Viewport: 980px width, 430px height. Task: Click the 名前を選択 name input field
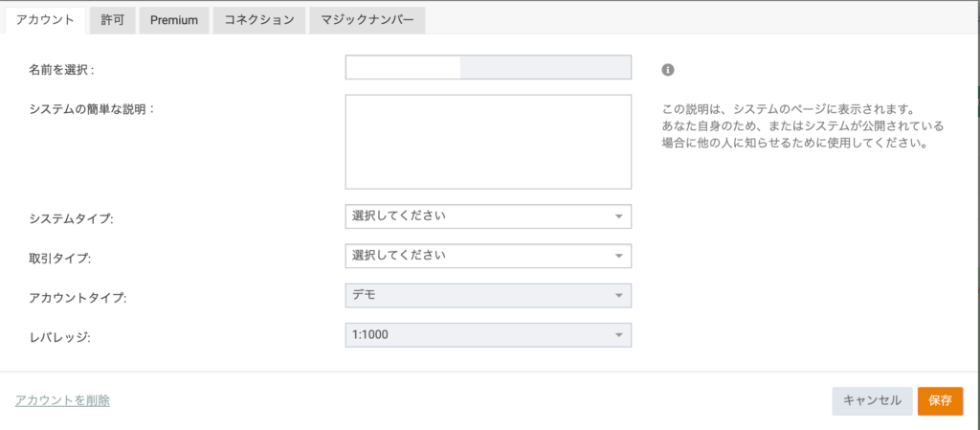(488, 67)
